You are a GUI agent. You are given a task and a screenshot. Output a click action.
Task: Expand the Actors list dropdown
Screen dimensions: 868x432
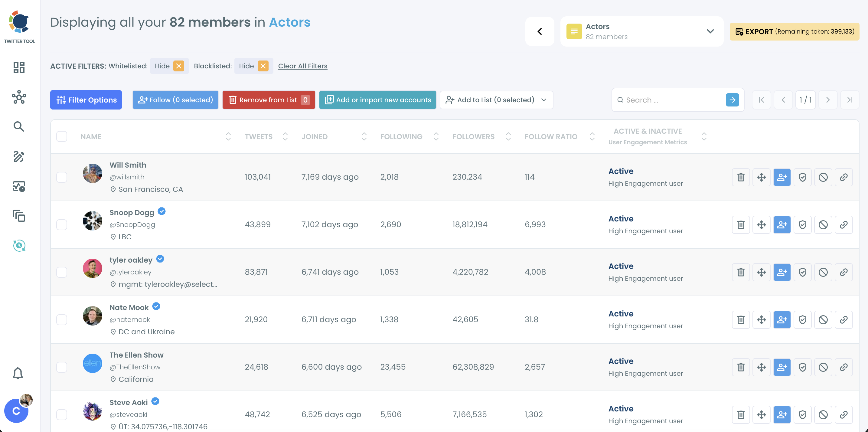coord(641,31)
